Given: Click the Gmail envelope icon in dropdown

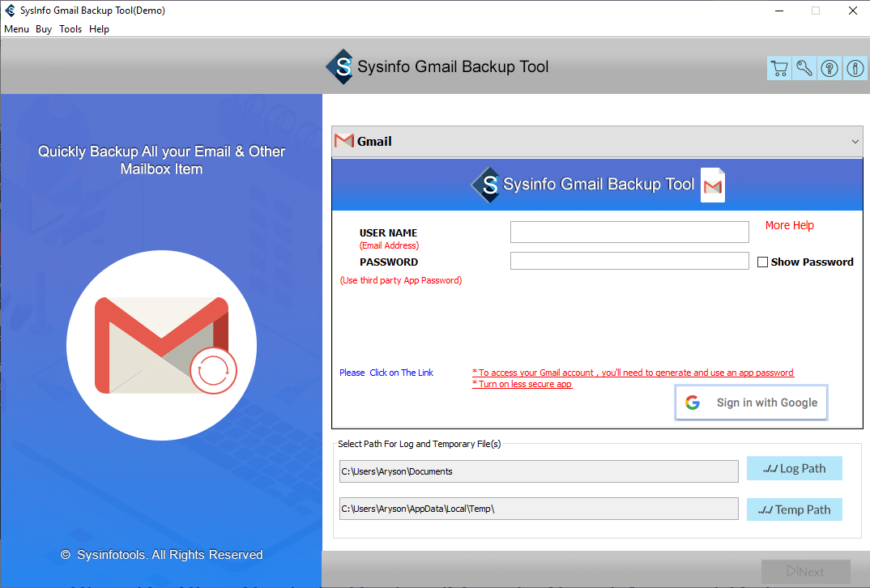Looking at the screenshot, I should coord(344,141).
